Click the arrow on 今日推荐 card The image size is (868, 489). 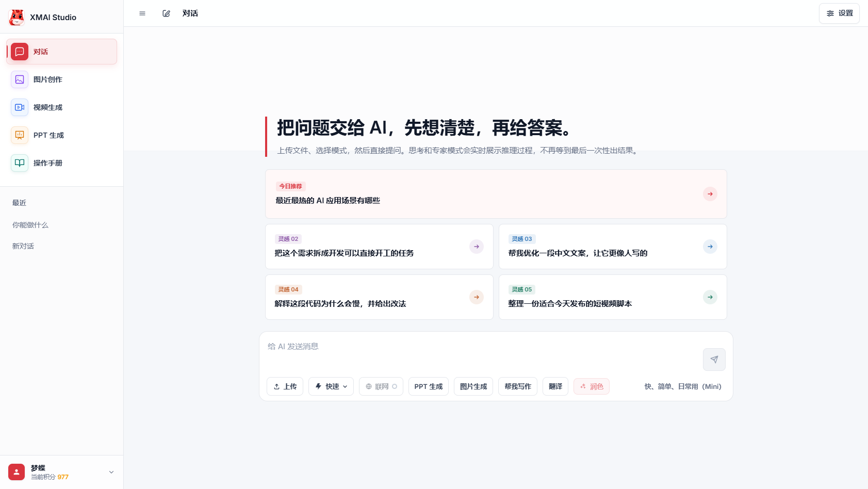[710, 194]
